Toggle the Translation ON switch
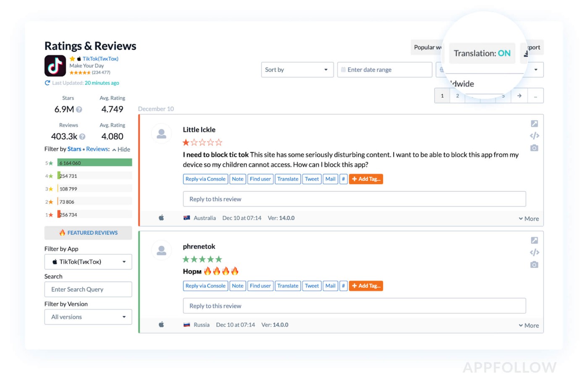 [482, 53]
